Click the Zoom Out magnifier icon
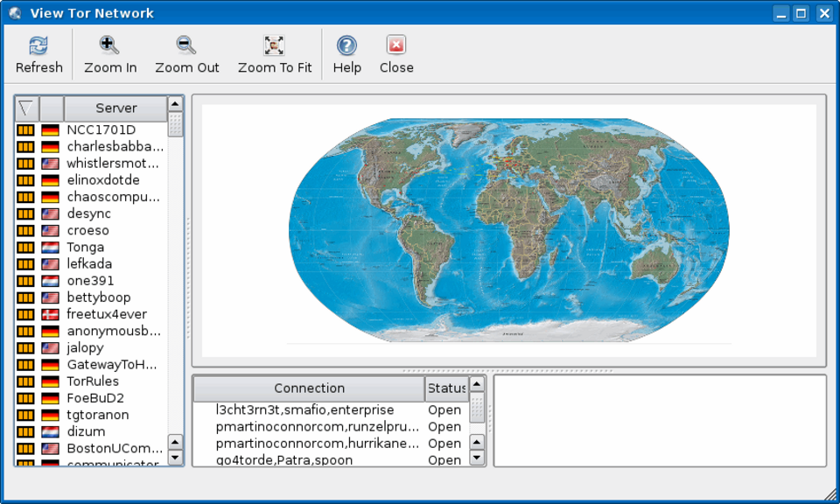This screenshot has width=840, height=504. coord(186,45)
